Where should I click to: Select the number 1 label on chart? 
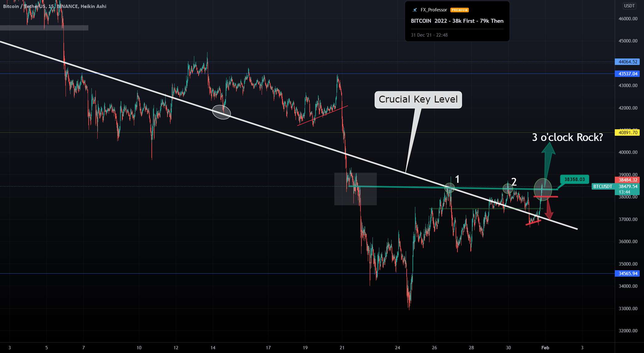click(x=457, y=179)
